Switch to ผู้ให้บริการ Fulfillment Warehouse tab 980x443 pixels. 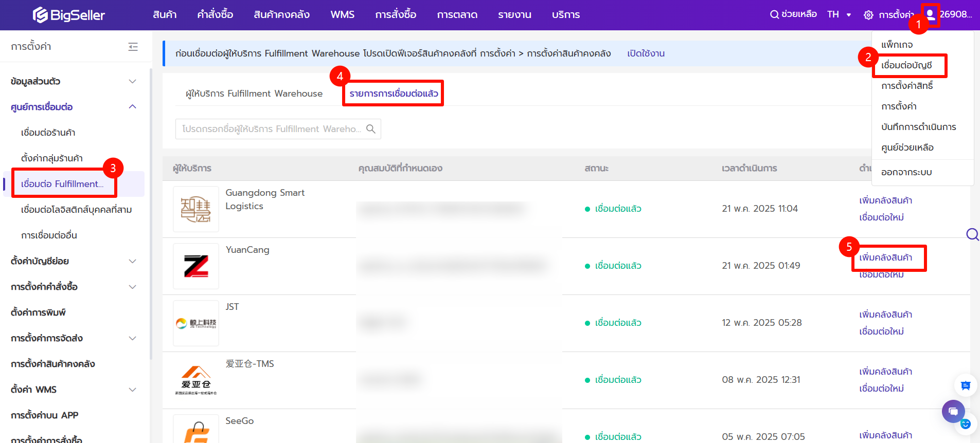254,94
